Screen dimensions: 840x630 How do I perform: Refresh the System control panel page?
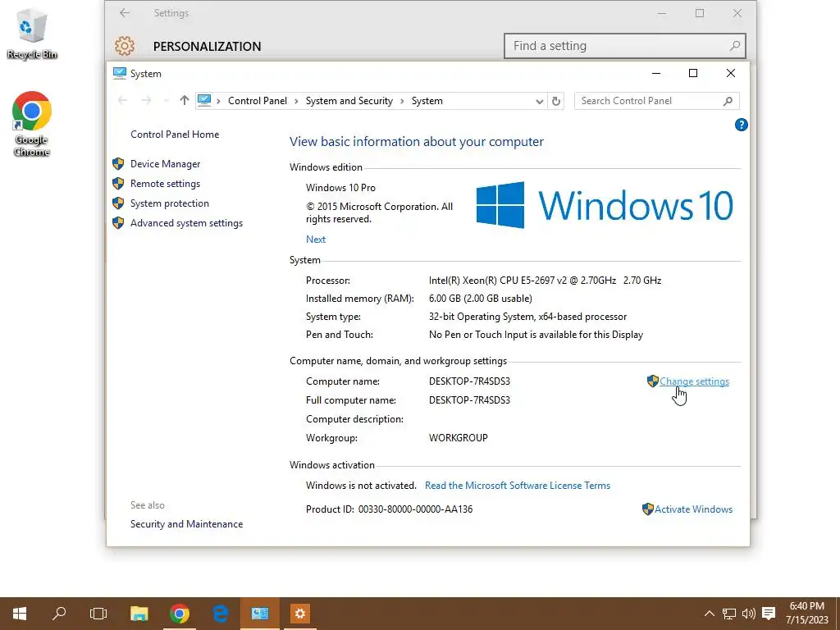[x=556, y=101]
